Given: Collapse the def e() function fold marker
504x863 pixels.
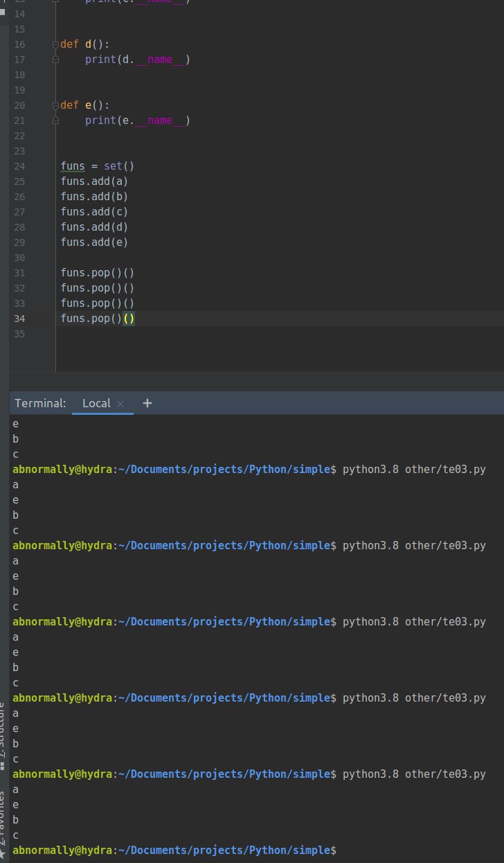Looking at the screenshot, I should click(56, 105).
